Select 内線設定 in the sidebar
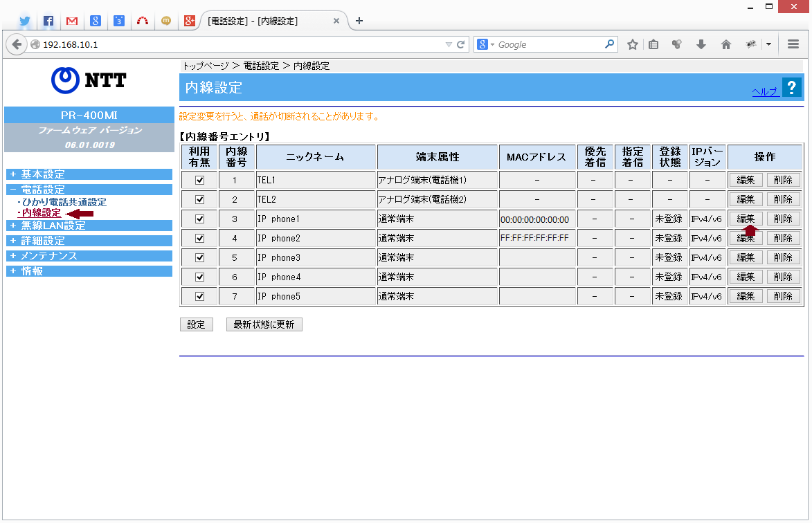This screenshot has height=523, width=812. click(40, 212)
